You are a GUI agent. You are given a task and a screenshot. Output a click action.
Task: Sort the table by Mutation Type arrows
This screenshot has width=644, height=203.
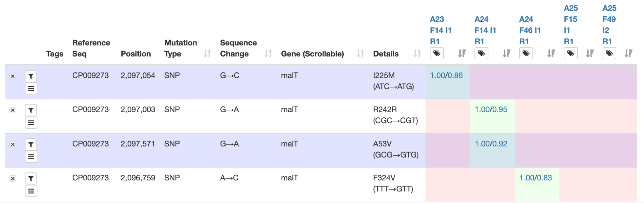tap(207, 53)
